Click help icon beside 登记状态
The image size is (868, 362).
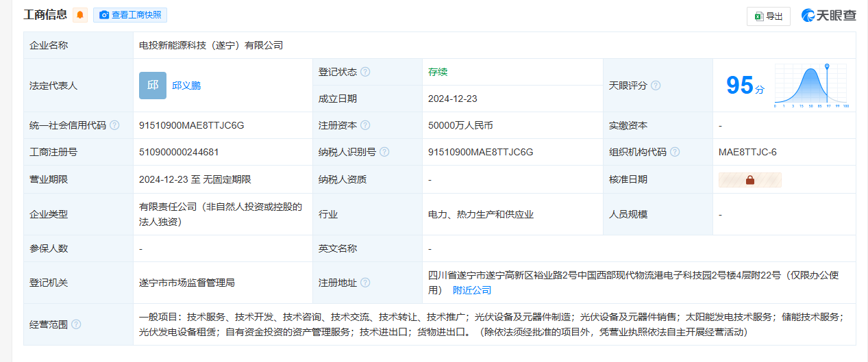point(366,72)
